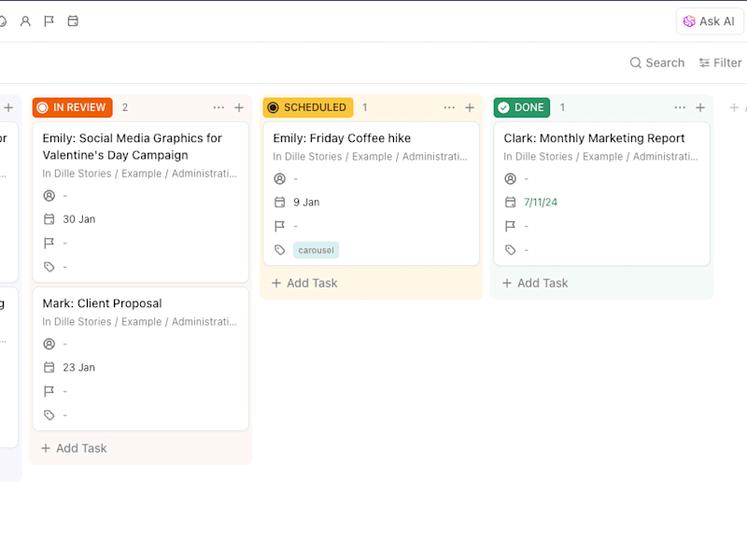
Task: Change the 9 Jan due date
Action: pyautogui.click(x=306, y=202)
